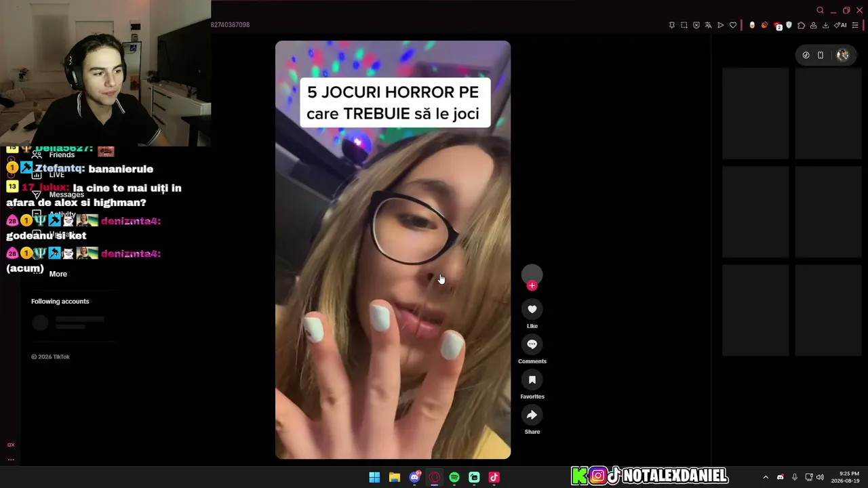Click the pin icon in address bar
The image size is (868, 488).
(672, 25)
